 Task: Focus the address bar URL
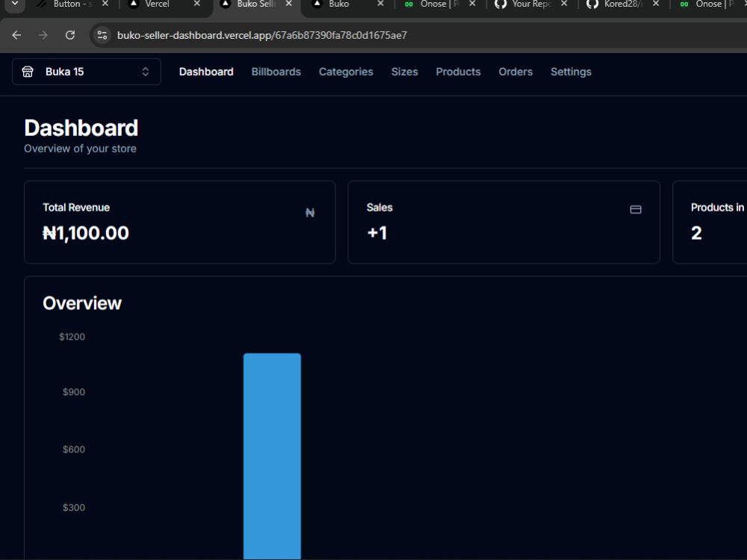(x=262, y=35)
